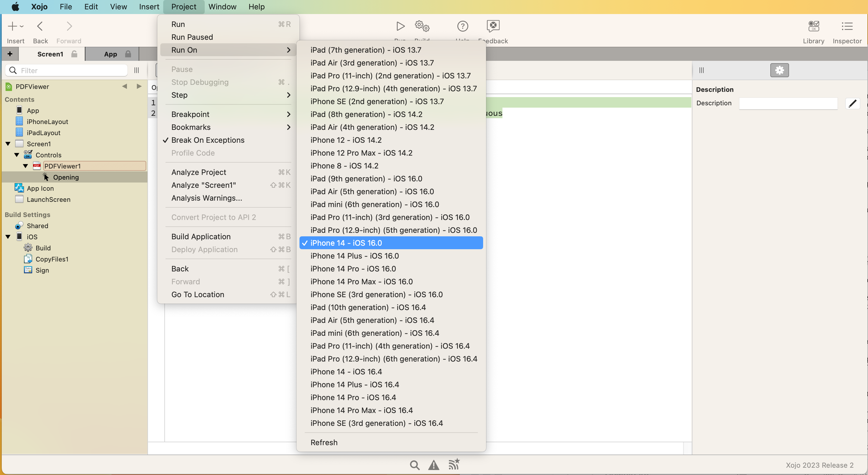Click the navigator Filter search field

click(66, 70)
